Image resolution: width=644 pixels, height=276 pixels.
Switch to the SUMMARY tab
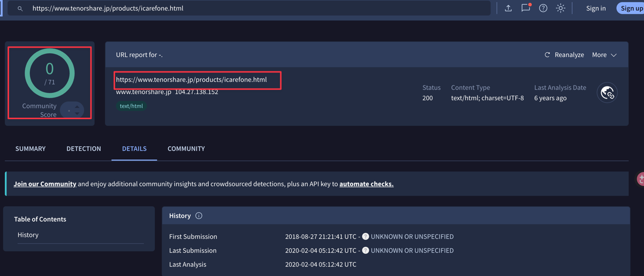coord(31,149)
